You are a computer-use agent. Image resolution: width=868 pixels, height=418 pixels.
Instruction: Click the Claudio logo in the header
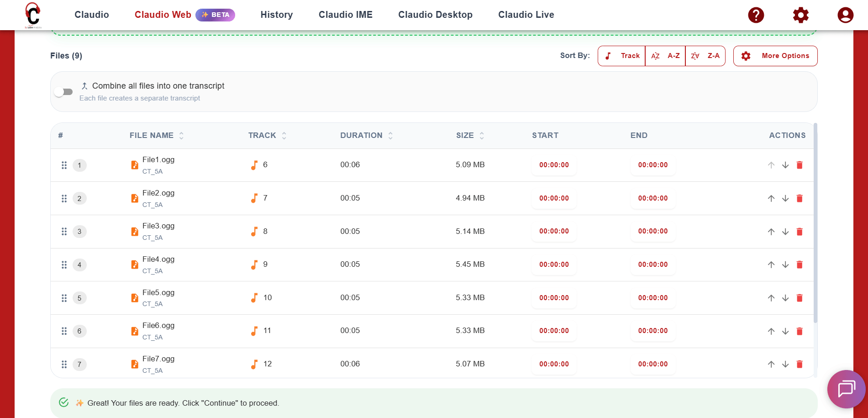tap(33, 15)
